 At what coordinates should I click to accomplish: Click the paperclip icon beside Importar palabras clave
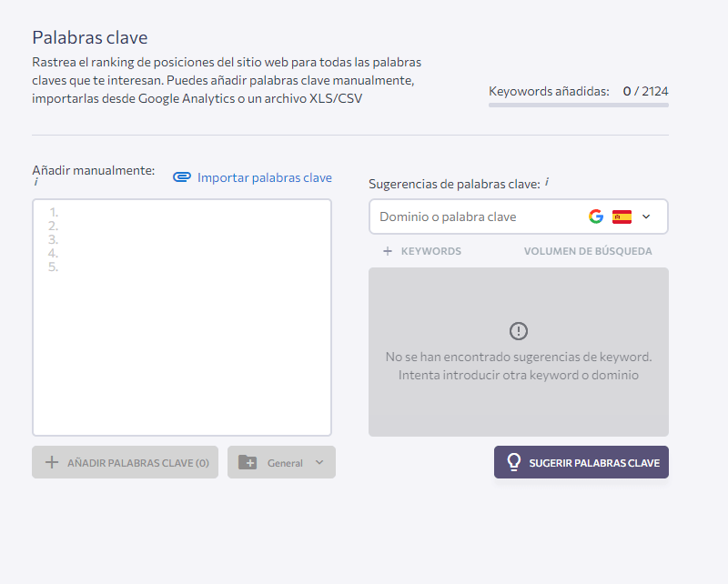182,177
